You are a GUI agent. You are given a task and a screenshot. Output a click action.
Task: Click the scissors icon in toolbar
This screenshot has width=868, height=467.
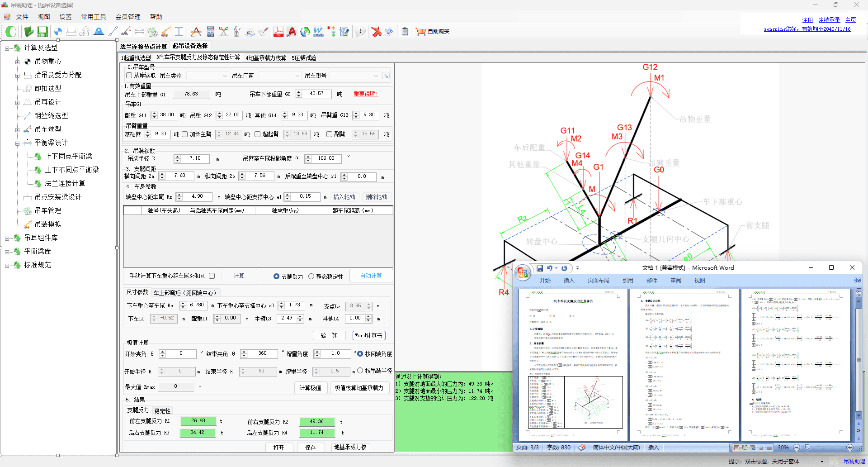[x=224, y=32]
